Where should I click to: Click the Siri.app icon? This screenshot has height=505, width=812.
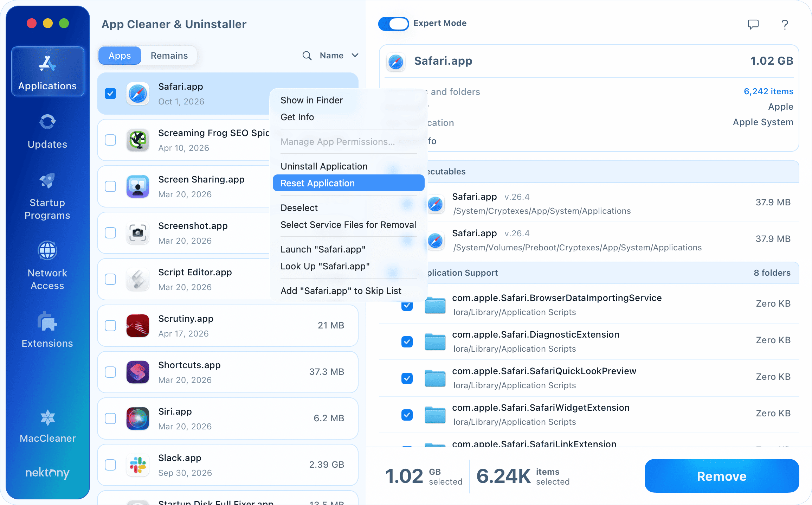(x=137, y=418)
